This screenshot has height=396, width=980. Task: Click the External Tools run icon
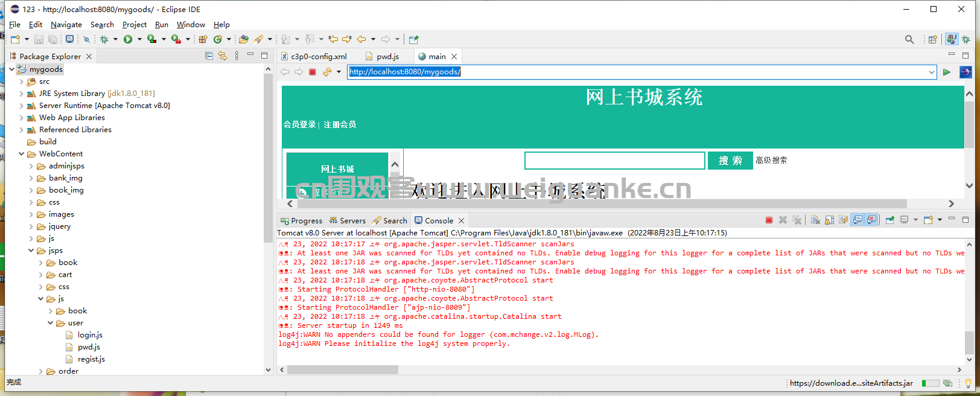(x=176, y=39)
